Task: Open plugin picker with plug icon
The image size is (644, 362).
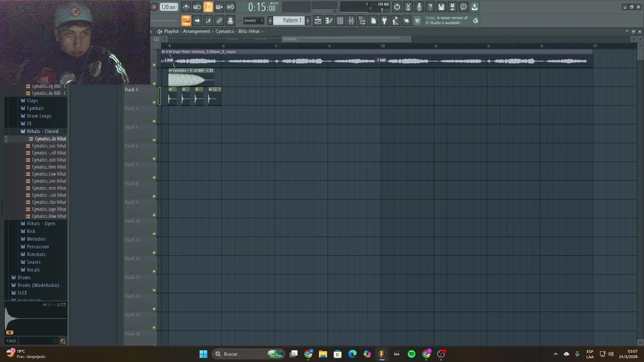Action: click(x=384, y=21)
